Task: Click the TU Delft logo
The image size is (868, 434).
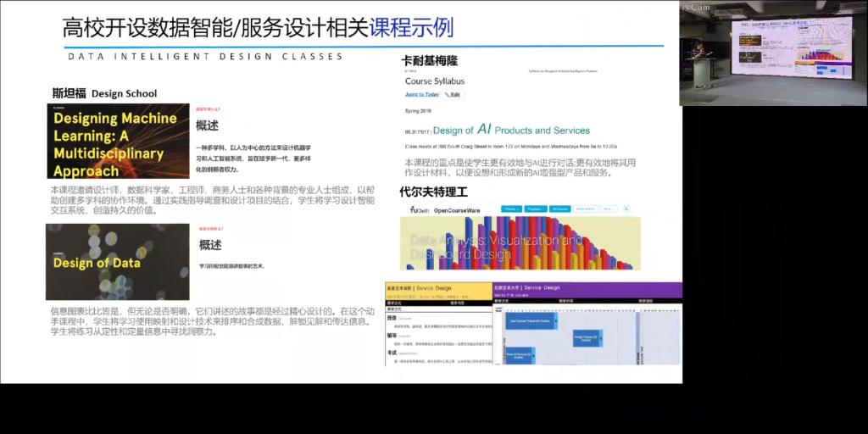Action: [419, 210]
